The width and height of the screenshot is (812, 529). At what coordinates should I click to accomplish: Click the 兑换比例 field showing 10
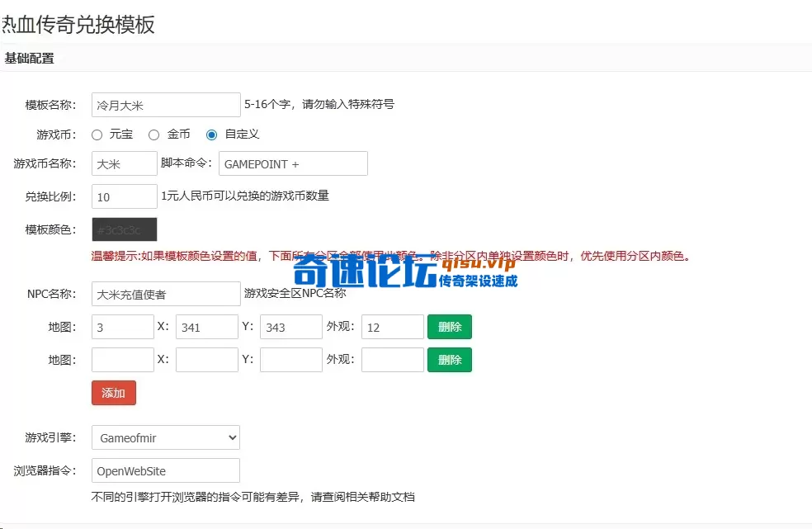(x=125, y=197)
